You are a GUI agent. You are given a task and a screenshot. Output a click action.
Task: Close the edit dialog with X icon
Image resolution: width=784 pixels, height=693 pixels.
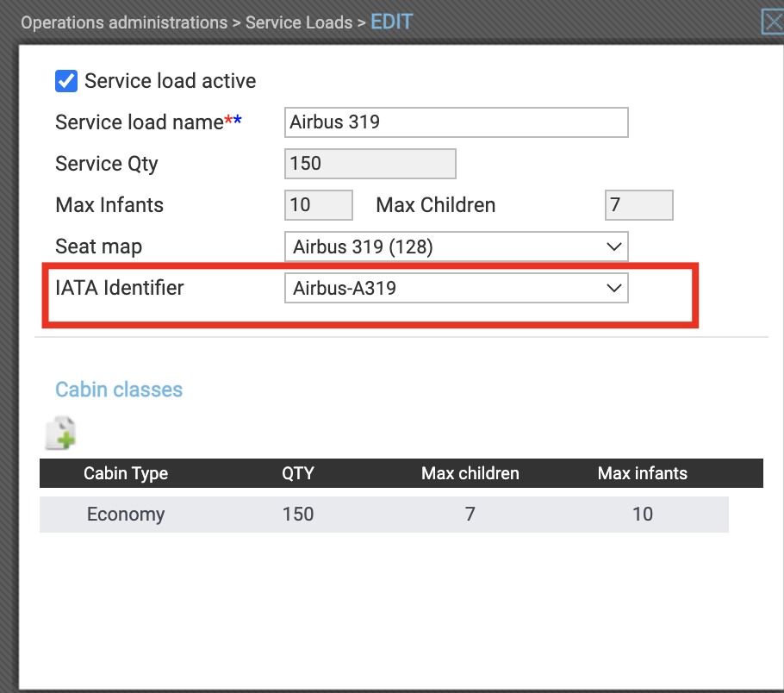[773, 22]
